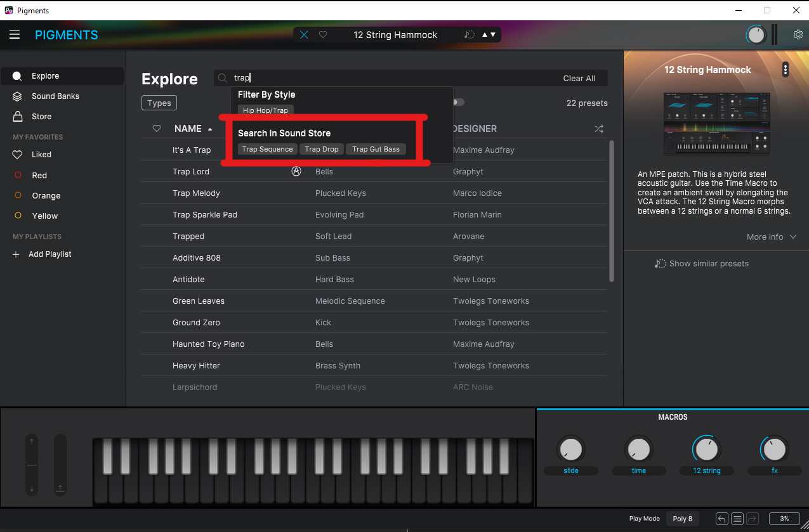Adjust the time macro knob
Screen dimensions: 809x532
pyautogui.click(x=638, y=450)
